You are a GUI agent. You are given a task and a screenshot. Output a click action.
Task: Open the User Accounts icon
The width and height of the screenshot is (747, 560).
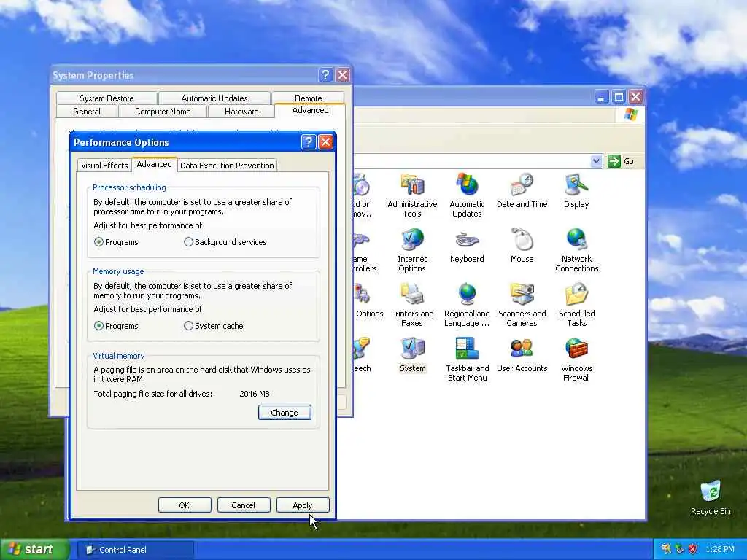click(x=522, y=356)
